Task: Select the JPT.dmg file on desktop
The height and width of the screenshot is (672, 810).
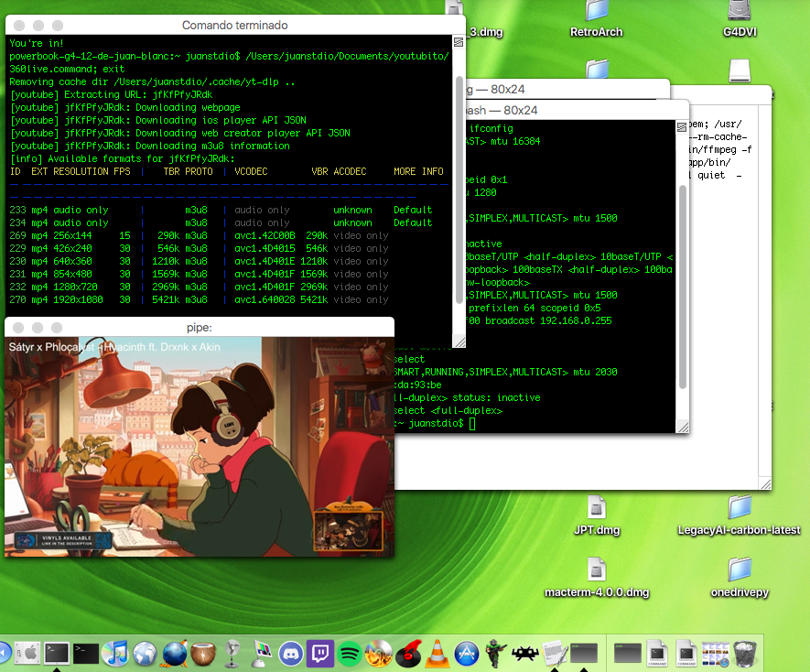Action: 597,515
